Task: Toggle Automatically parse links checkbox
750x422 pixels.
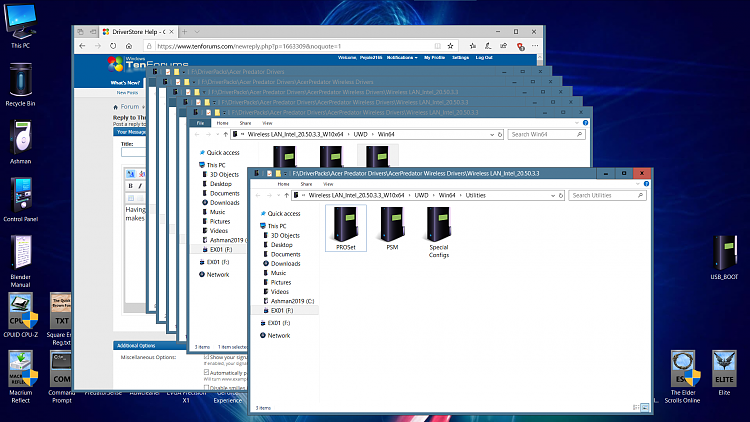Action: (x=207, y=372)
